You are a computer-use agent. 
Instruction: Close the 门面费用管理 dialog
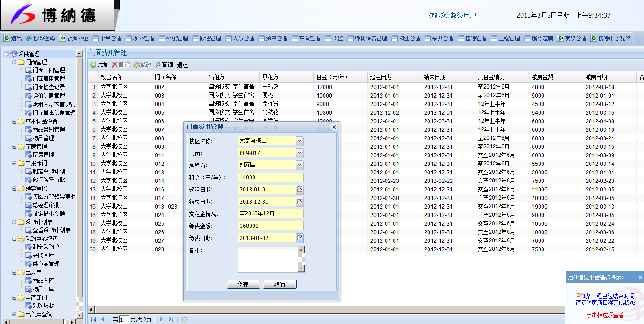pos(334,127)
